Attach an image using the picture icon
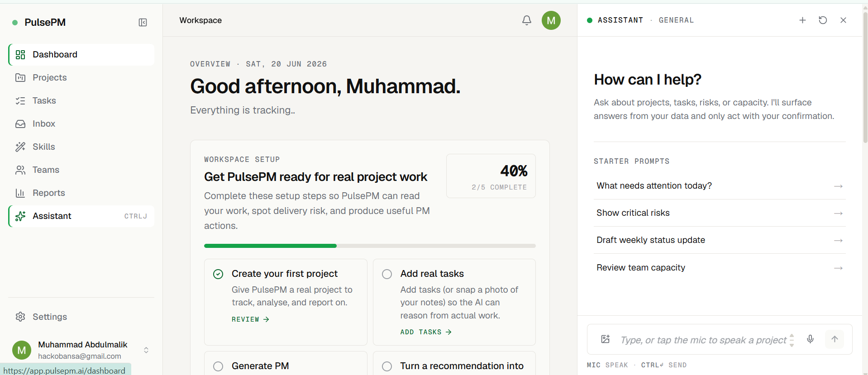 coord(605,339)
